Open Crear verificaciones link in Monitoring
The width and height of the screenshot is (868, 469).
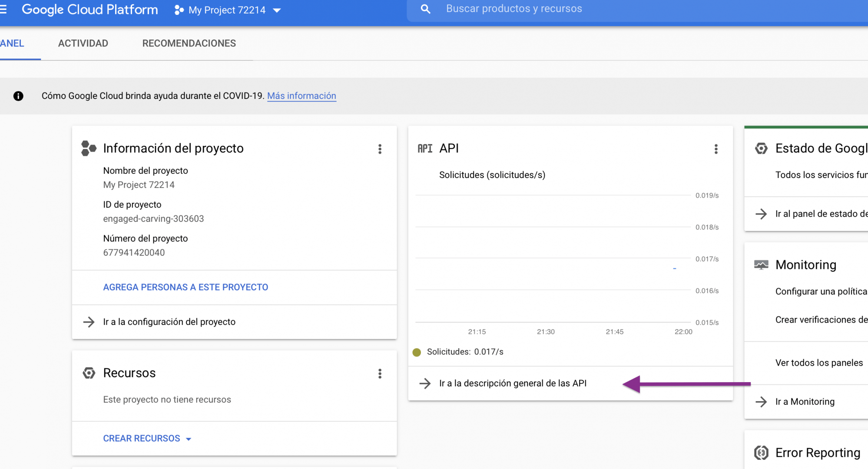point(822,320)
